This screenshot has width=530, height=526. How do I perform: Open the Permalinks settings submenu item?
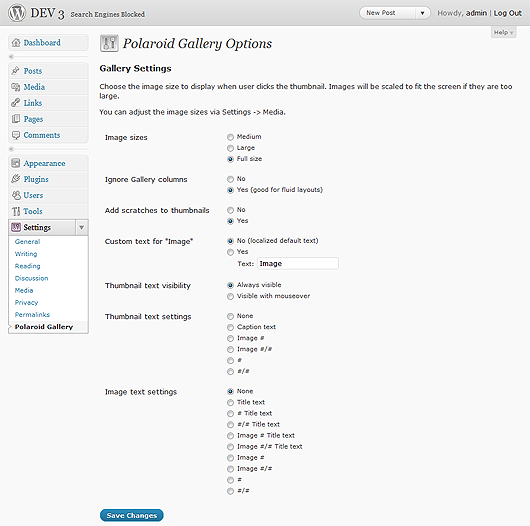32,315
